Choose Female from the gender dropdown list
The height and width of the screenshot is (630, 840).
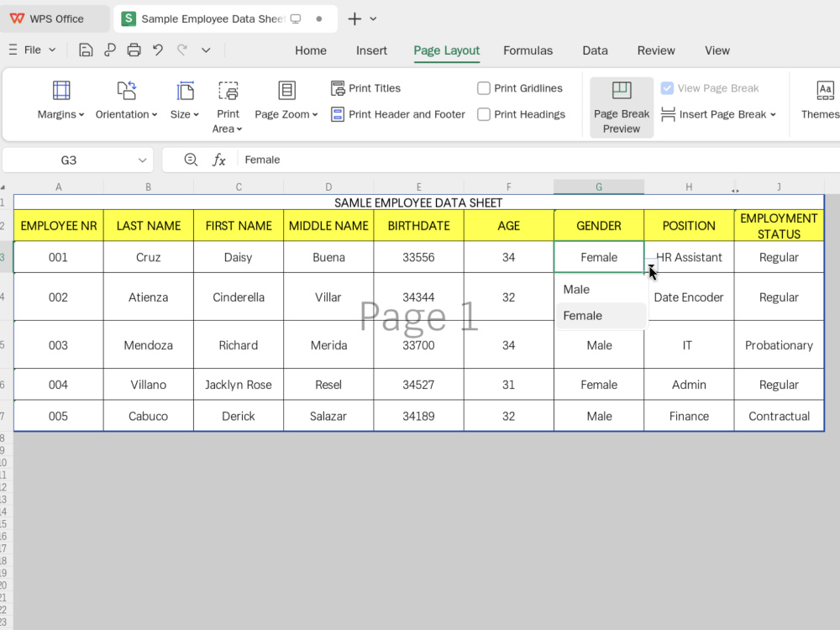click(x=601, y=316)
